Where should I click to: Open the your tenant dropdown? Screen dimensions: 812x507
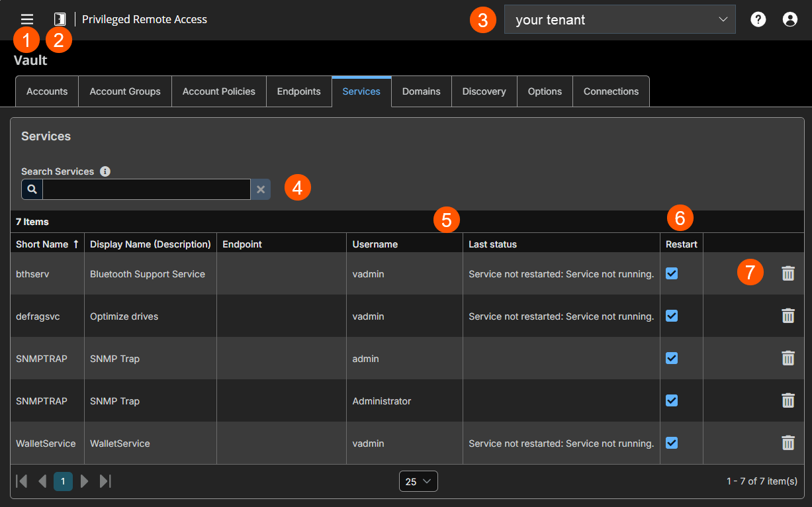click(619, 19)
